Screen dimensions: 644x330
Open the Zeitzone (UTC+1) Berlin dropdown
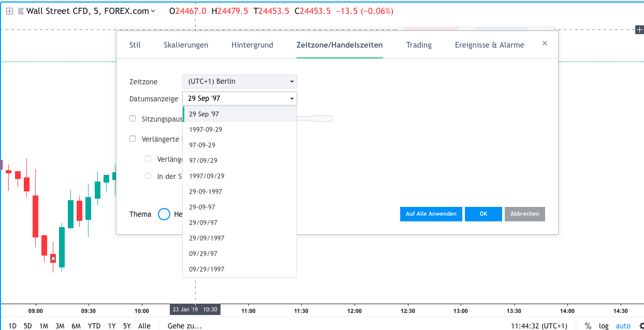(x=240, y=82)
